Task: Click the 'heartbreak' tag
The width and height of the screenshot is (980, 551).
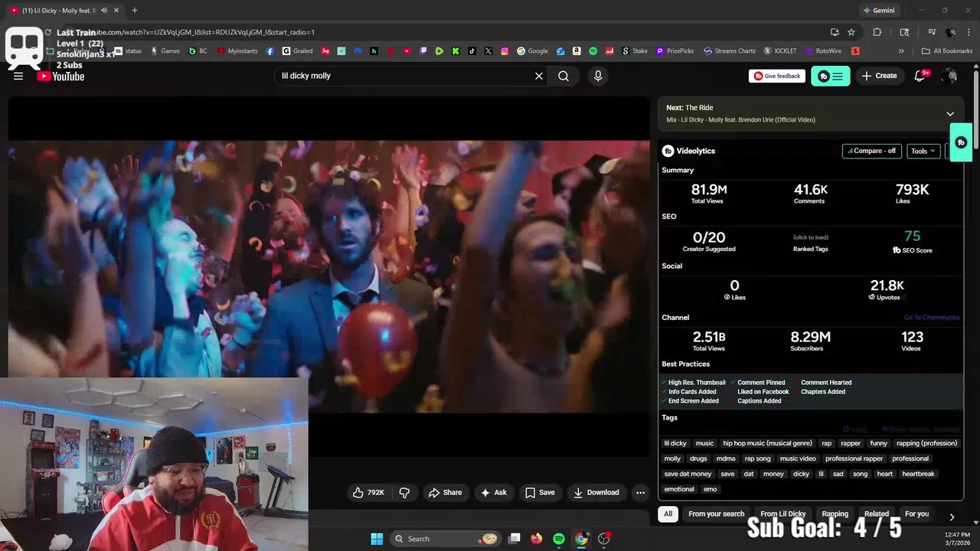Action: (x=918, y=474)
